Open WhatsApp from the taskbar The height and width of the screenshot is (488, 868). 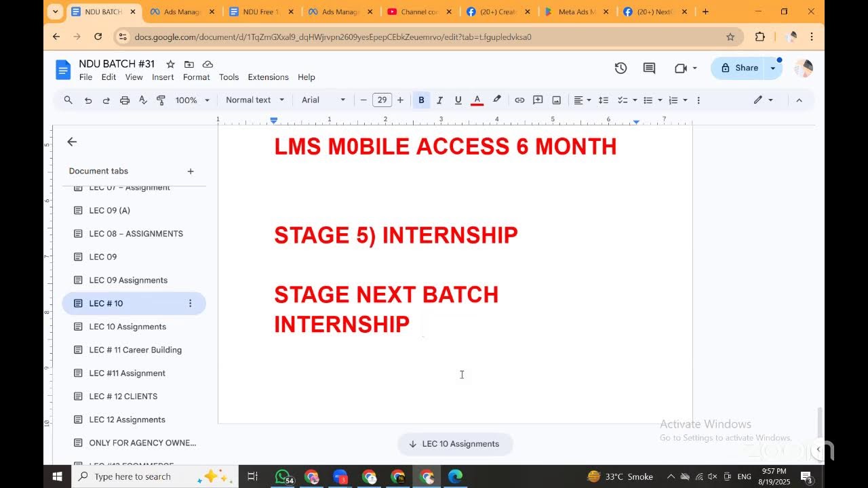pyautogui.click(x=283, y=476)
